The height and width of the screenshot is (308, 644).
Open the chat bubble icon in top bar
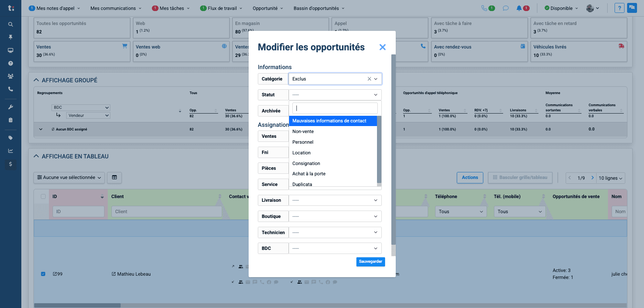pos(506,8)
